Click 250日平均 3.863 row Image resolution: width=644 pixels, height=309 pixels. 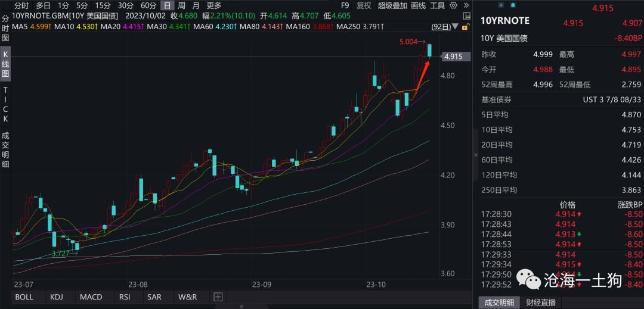(561, 190)
